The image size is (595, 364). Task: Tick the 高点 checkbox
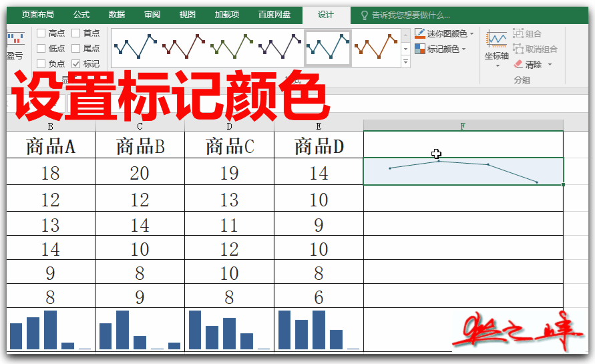point(41,33)
